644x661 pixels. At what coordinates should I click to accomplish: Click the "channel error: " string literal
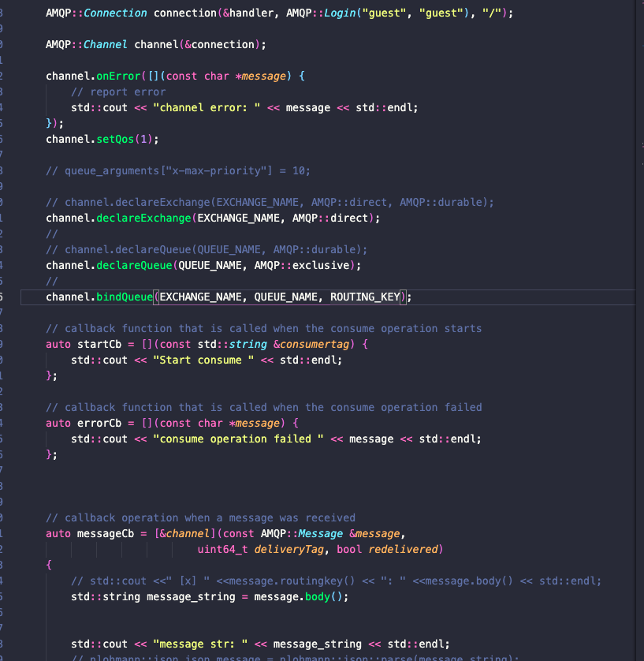click(207, 108)
